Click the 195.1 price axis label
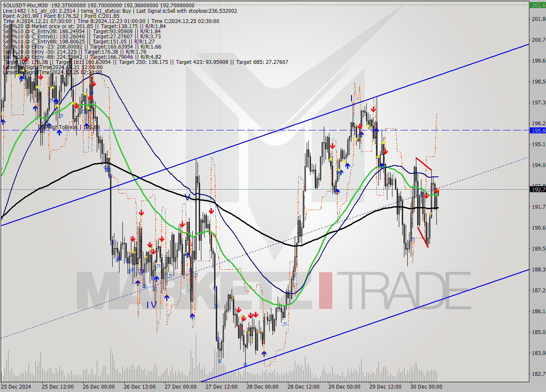The width and height of the screenshot is (546, 392). [x=539, y=144]
